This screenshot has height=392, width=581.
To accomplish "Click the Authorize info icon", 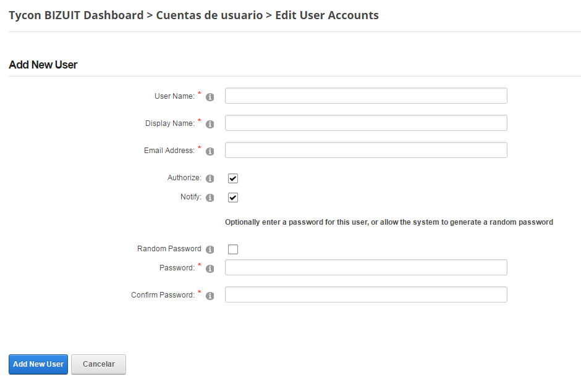I will (210, 178).
